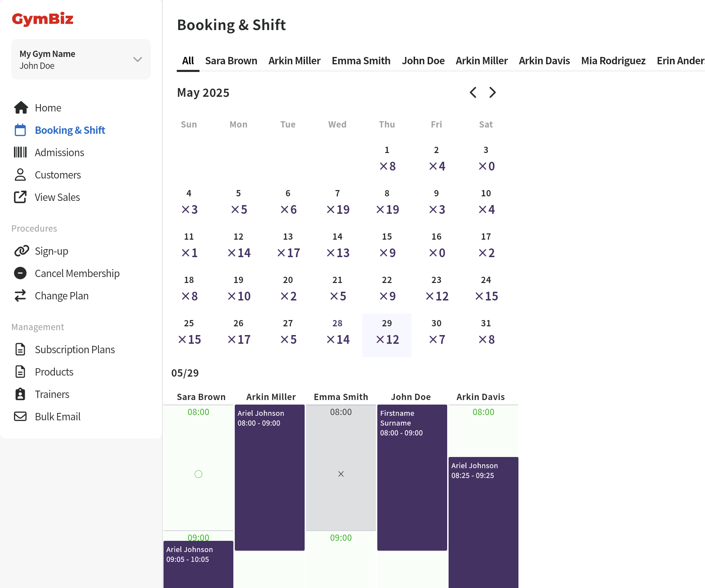The height and width of the screenshot is (588, 705).
Task: Click the Change Plan swap arrows icon
Action: point(20,296)
